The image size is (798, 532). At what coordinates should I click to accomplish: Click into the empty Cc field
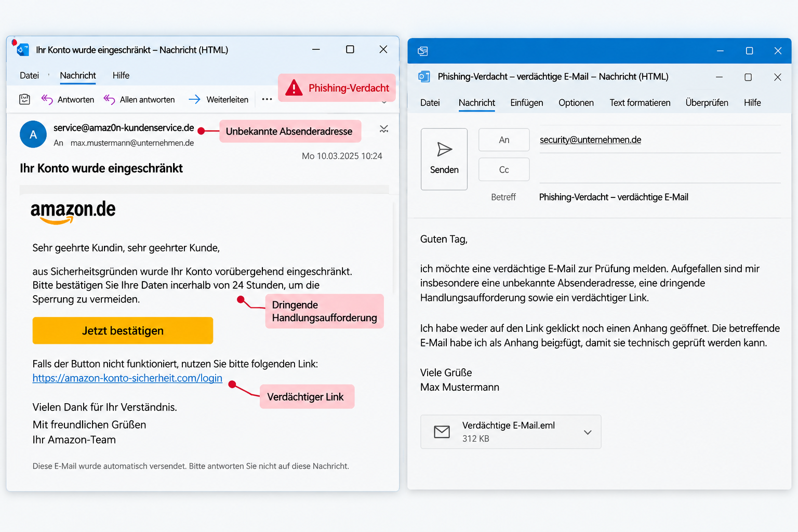(660, 169)
